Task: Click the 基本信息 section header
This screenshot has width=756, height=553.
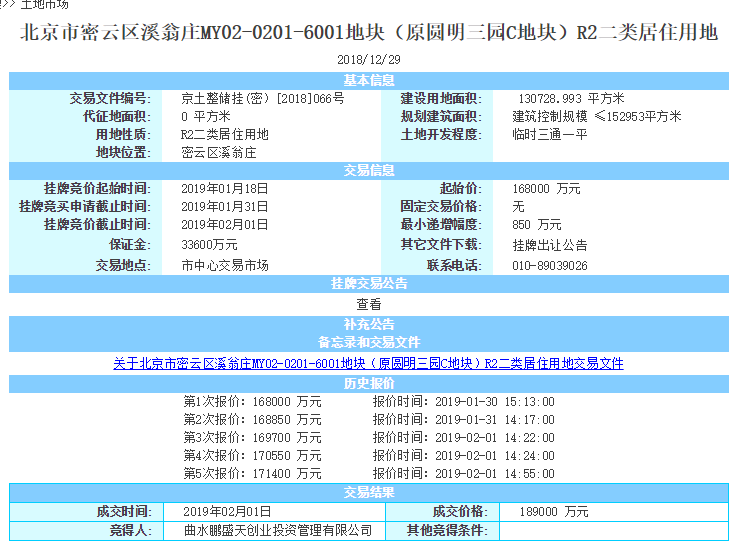Action: click(369, 81)
